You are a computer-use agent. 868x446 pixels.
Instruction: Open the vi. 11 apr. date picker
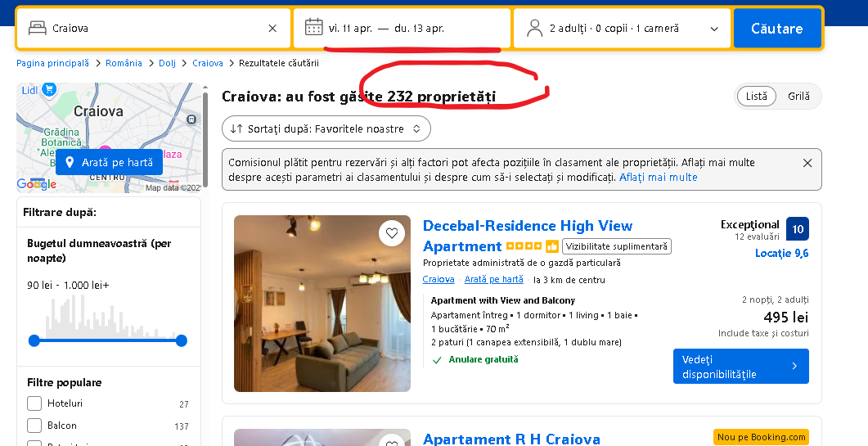click(350, 29)
